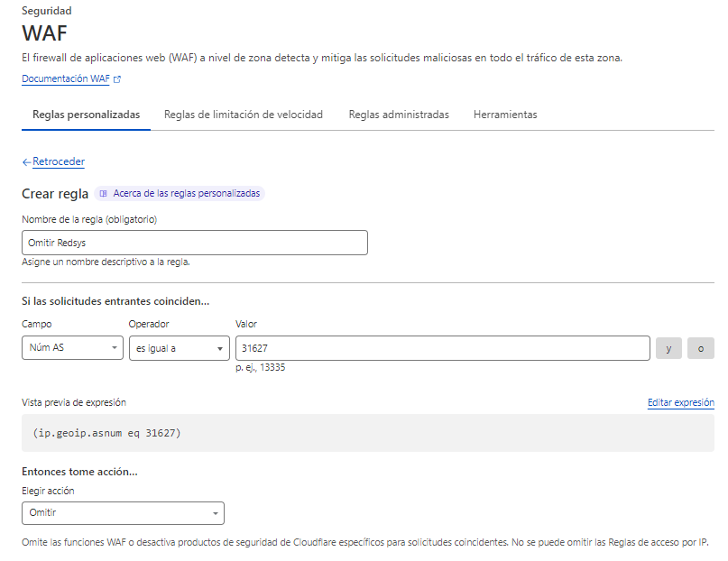
Task: Expand the Elegir acción dropdown showing Omitir
Action: (x=123, y=512)
